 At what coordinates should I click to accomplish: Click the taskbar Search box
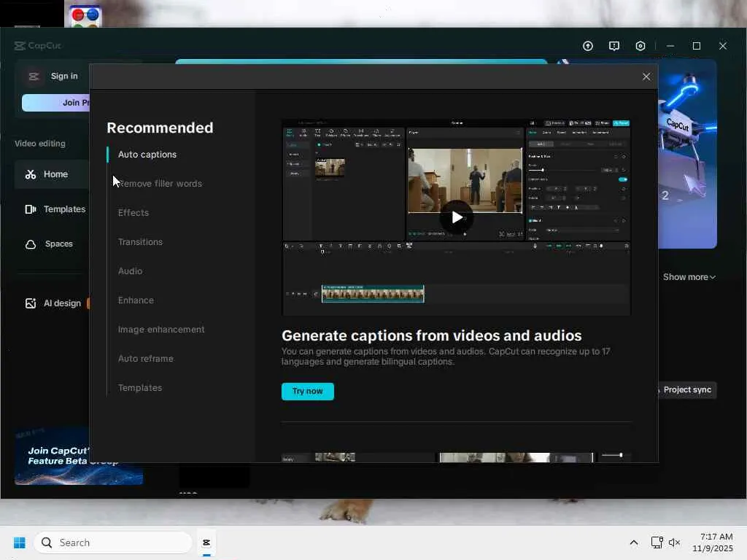(x=113, y=542)
